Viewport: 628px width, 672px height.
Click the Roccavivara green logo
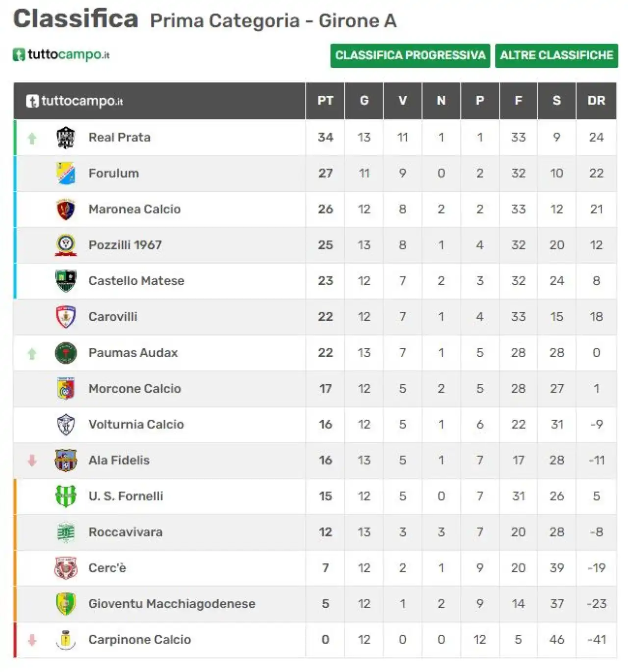pyautogui.click(x=65, y=532)
